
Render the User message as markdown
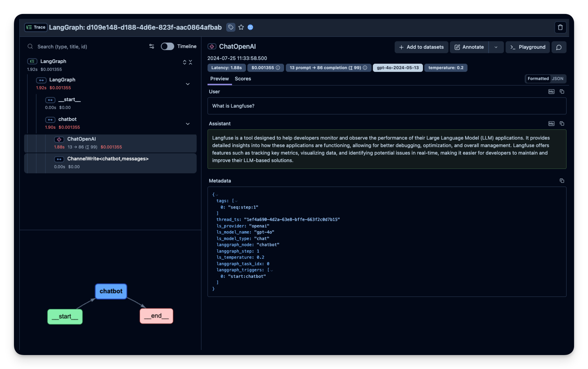tap(551, 91)
